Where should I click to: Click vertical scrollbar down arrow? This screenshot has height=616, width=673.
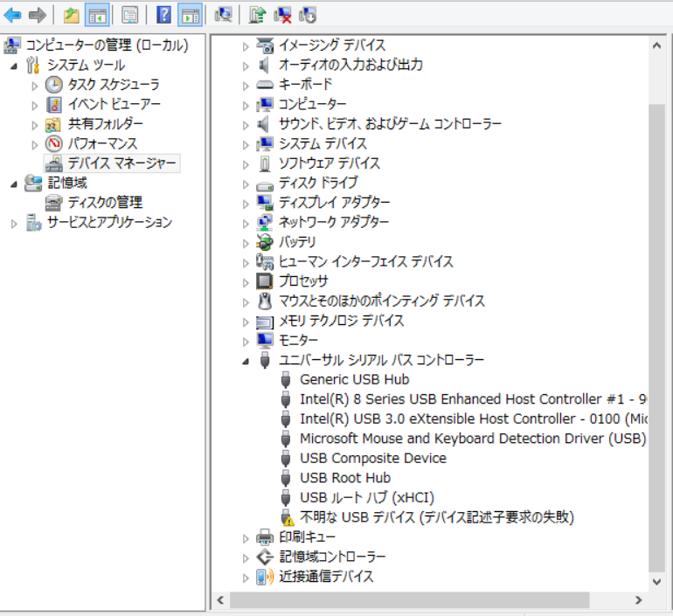pyautogui.click(x=656, y=582)
